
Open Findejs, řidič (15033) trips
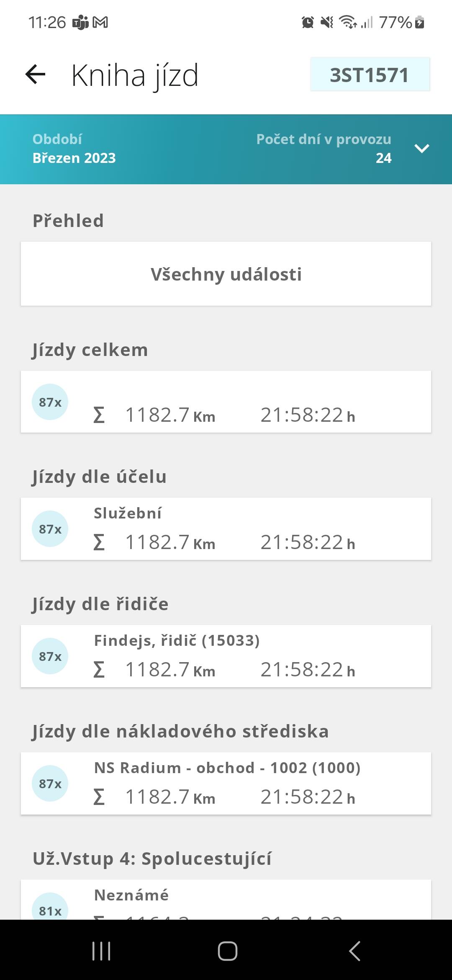pyautogui.click(x=226, y=656)
